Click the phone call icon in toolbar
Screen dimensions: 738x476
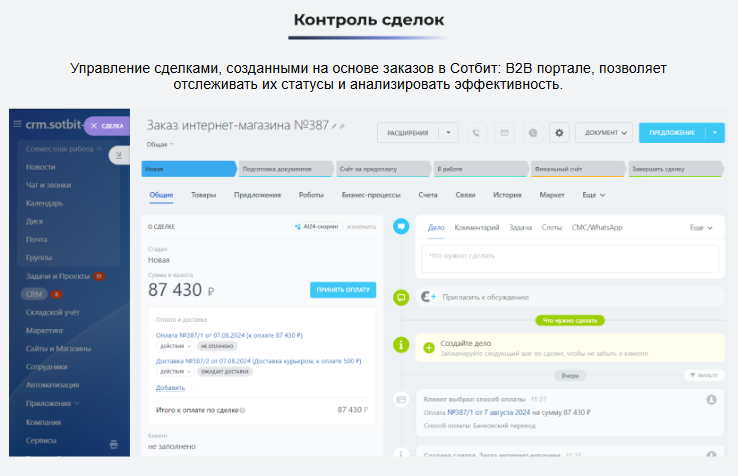point(476,132)
